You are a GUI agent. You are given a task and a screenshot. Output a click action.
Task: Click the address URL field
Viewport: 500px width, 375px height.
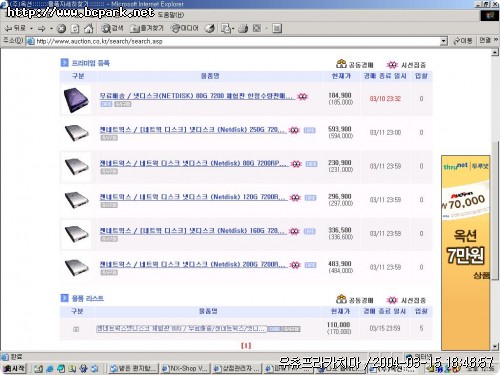[x=237, y=41]
